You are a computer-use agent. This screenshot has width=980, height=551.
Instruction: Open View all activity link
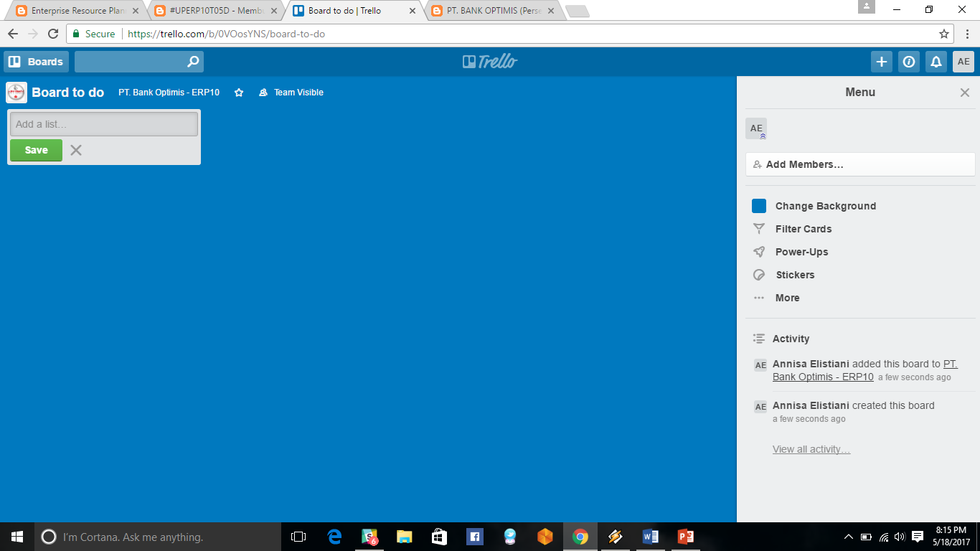[811, 449]
